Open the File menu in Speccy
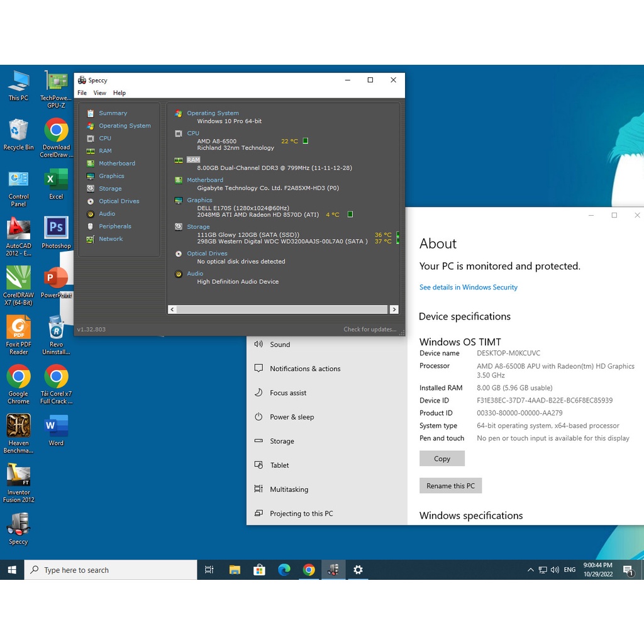Image resolution: width=644 pixels, height=644 pixels. coord(82,93)
